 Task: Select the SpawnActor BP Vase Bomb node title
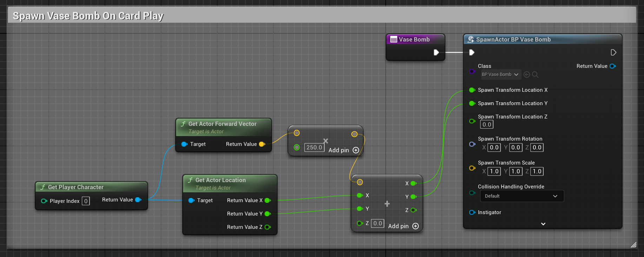point(513,40)
